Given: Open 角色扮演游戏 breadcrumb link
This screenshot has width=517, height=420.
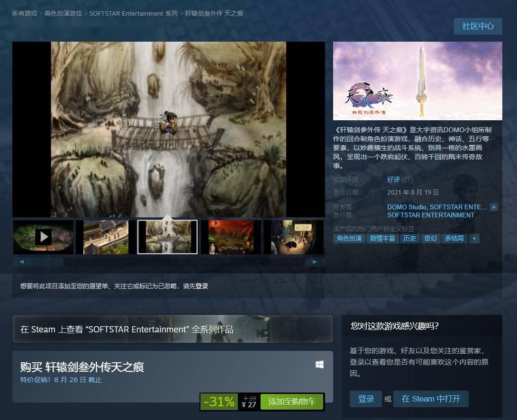Looking at the screenshot, I should coord(63,14).
